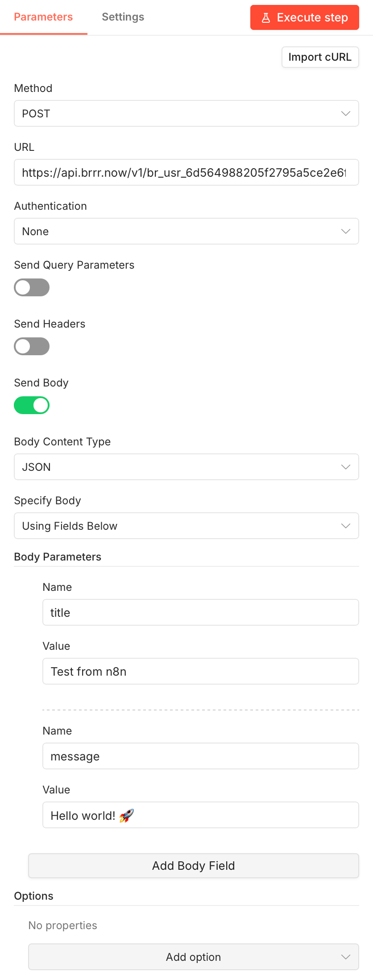This screenshot has height=980, width=373.
Task: Click the chevron on the Method field
Action: tap(346, 113)
